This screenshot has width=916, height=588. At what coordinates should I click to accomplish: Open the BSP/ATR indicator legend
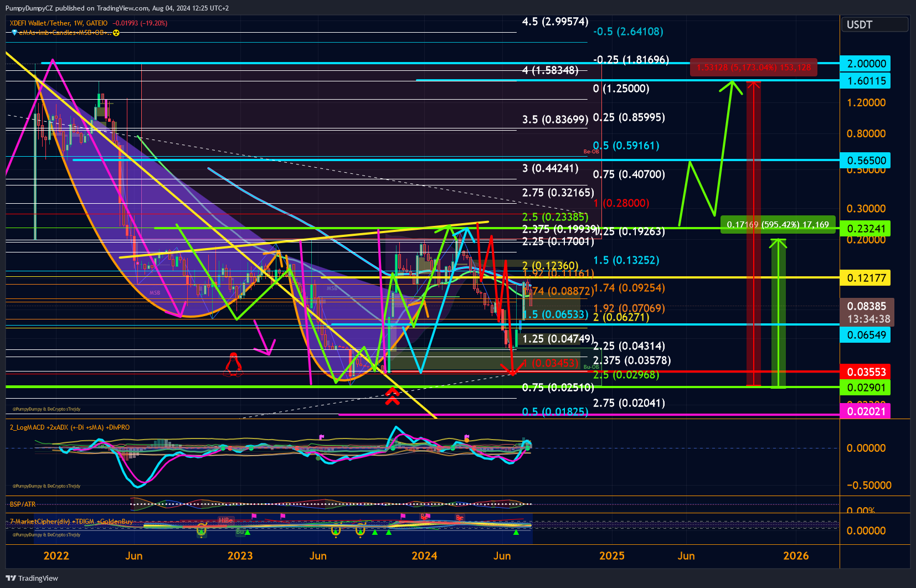(x=23, y=504)
